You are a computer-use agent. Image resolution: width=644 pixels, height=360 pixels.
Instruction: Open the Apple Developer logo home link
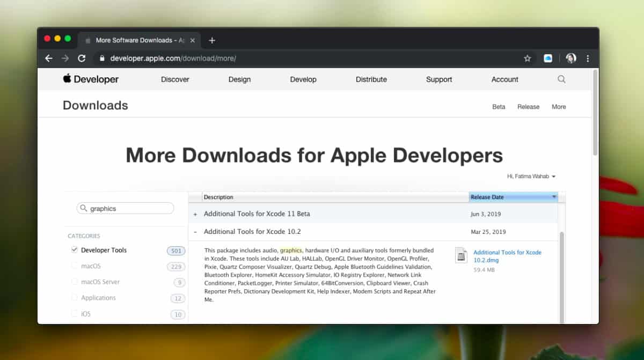[x=91, y=79]
